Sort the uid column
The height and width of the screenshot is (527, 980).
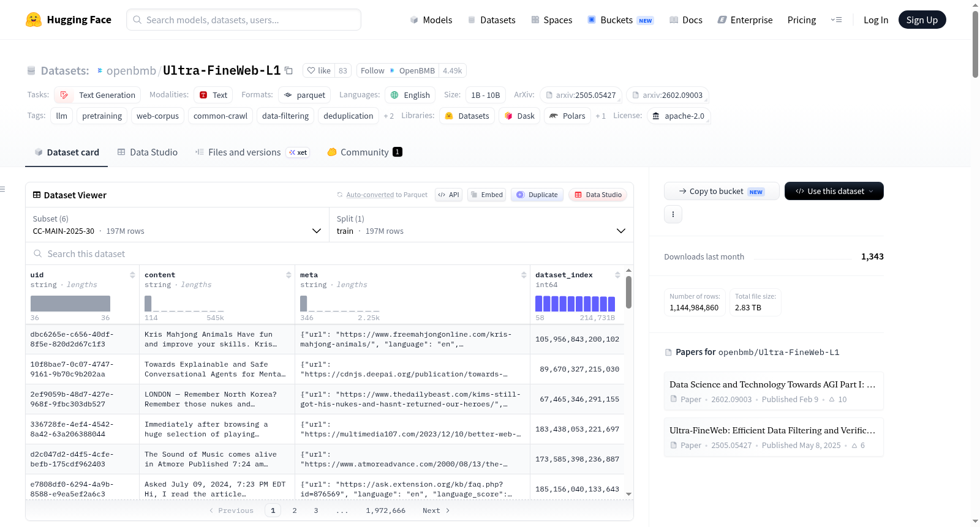(x=132, y=275)
